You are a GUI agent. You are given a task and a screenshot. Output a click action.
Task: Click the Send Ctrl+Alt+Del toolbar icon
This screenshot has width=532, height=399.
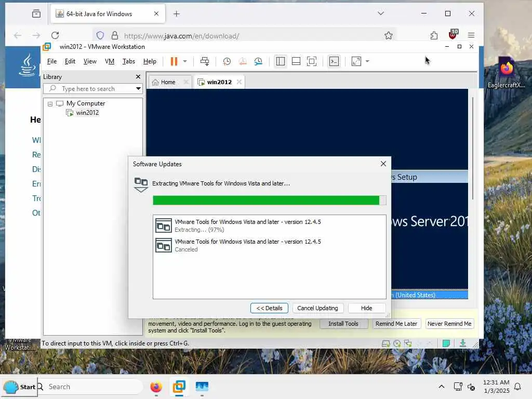pos(205,61)
